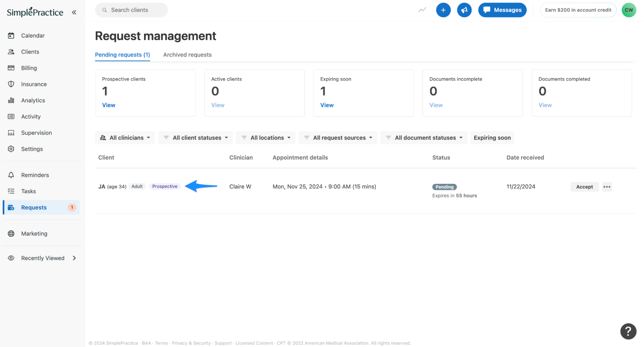This screenshot has width=644, height=347.
Task: View the Prospective clients list
Action: [109, 105]
